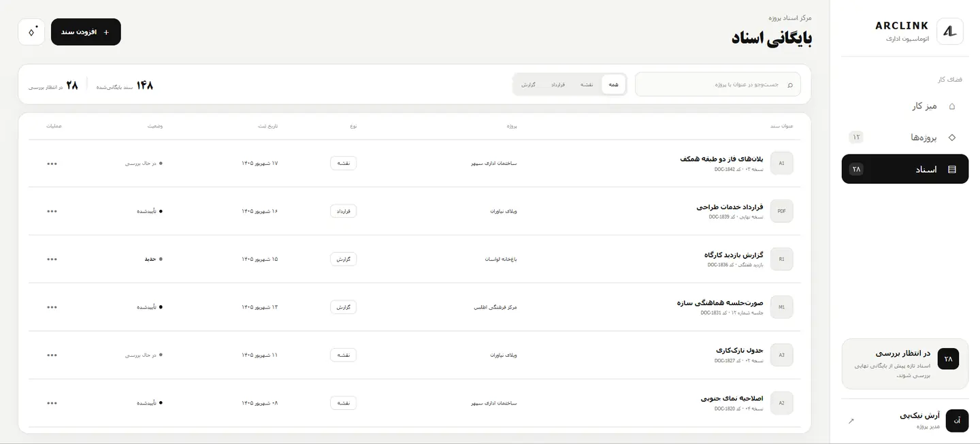Open پروژه‌ها in the sidebar

coord(905,138)
